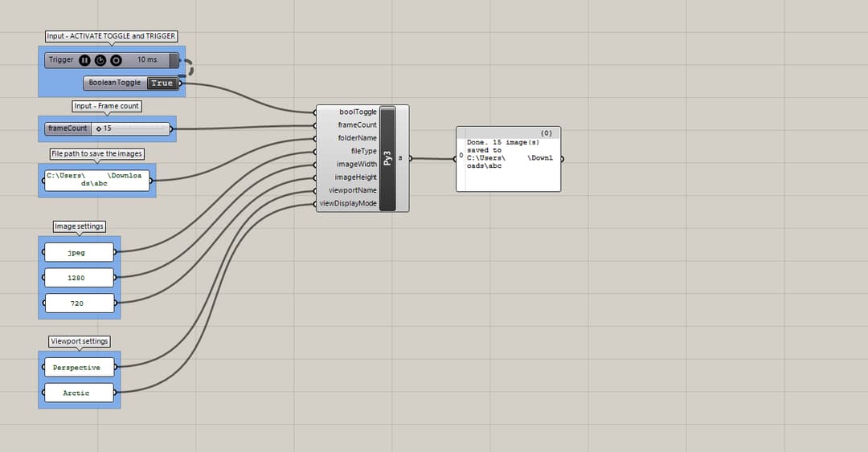Pause the Trigger timer
This screenshot has height=452, width=868.
(84, 59)
